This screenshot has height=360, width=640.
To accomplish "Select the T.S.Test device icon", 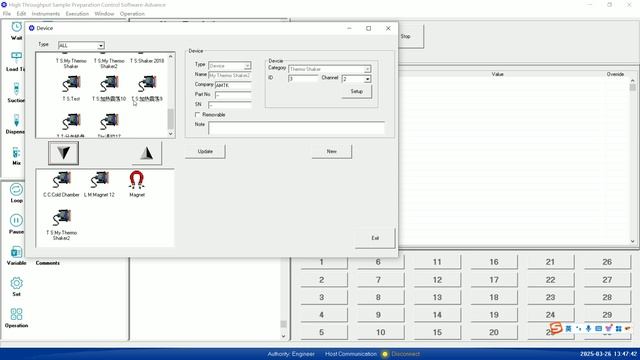I will tap(71, 84).
